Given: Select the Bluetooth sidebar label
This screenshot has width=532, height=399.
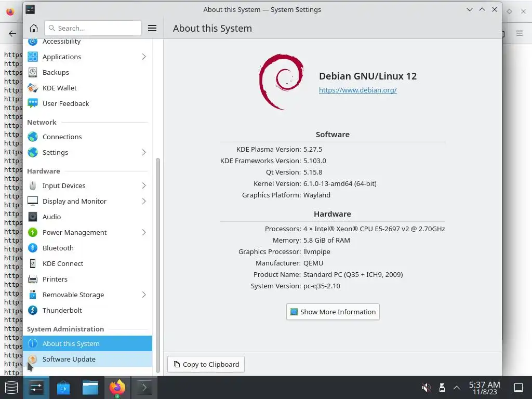Looking at the screenshot, I should [58, 248].
